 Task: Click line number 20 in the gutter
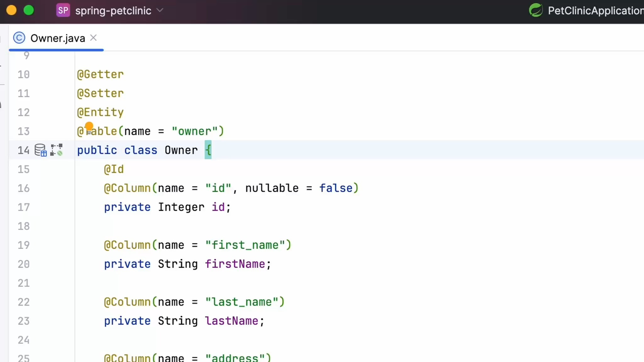24,264
